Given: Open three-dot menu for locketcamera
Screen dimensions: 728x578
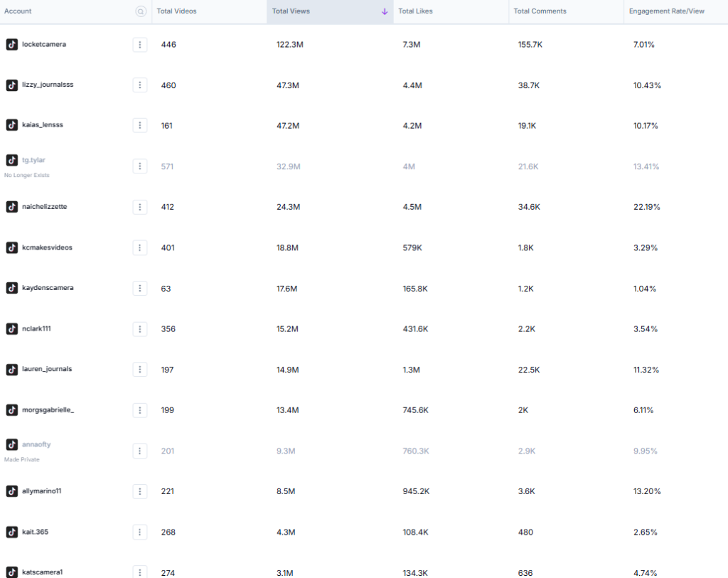Looking at the screenshot, I should pyautogui.click(x=140, y=45).
